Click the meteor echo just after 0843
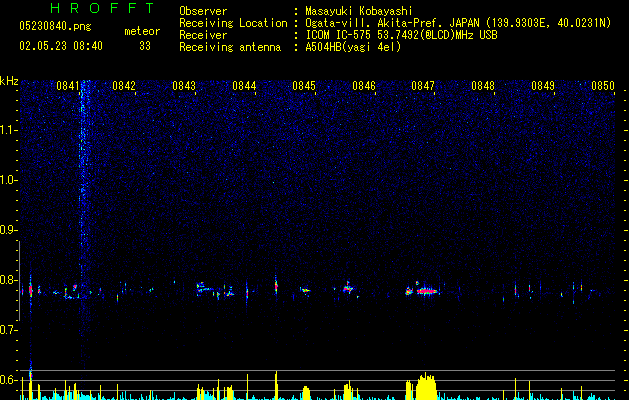Image resolution: width=629 pixels, height=400 pixels. (205, 288)
